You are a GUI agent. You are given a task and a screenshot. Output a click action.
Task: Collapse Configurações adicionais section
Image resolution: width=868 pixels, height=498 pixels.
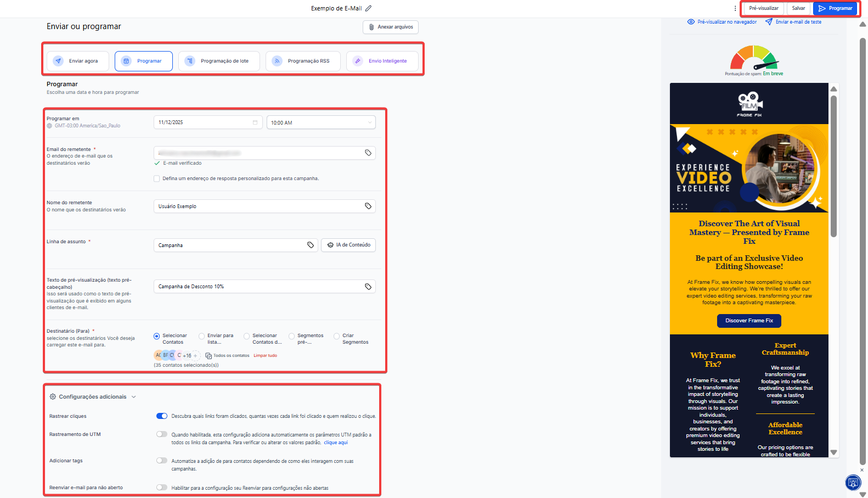(133, 397)
